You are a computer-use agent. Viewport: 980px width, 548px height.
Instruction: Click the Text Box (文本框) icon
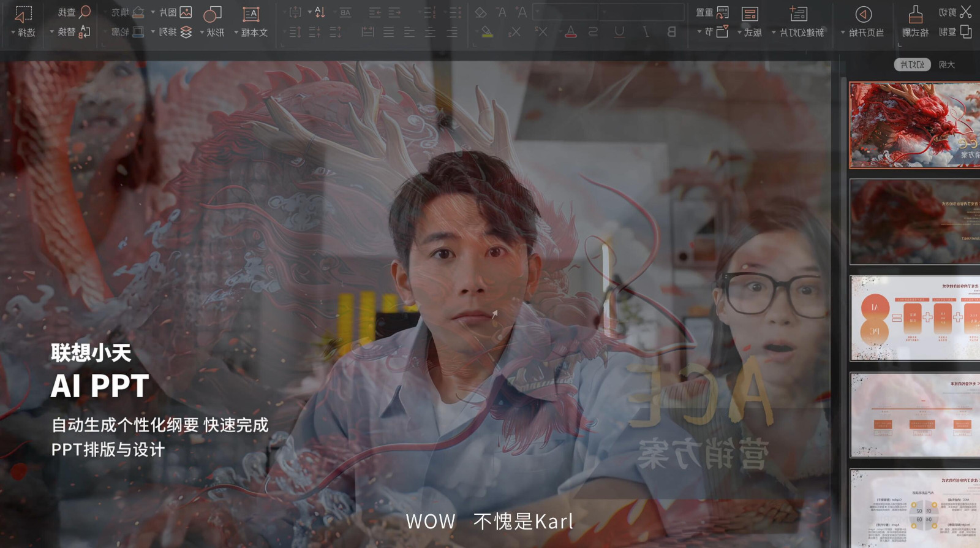coord(251,14)
